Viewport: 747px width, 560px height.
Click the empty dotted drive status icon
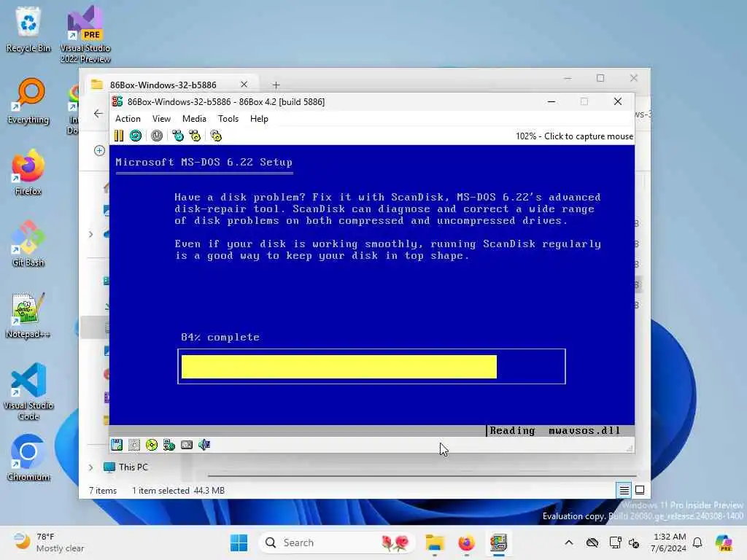pos(134,445)
